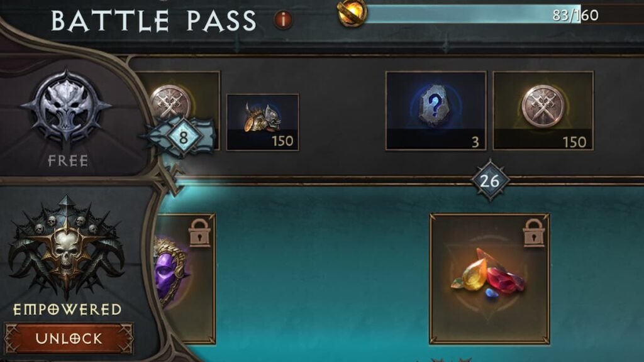Open the mystery rune reward with question mark
Image resolution: width=644 pixels, height=362 pixels.
[x=436, y=111]
